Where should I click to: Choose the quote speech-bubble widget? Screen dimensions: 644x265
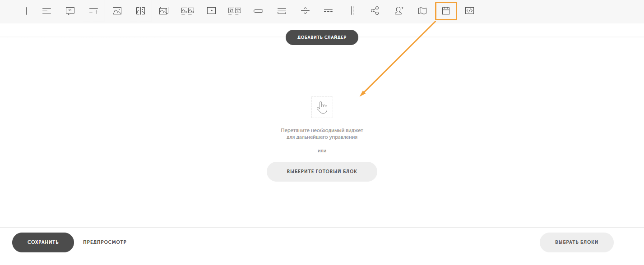[70, 11]
